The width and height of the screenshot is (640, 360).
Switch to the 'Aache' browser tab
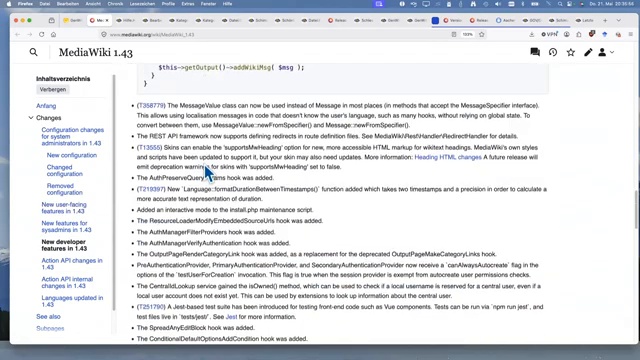pyautogui.click(x=505, y=20)
